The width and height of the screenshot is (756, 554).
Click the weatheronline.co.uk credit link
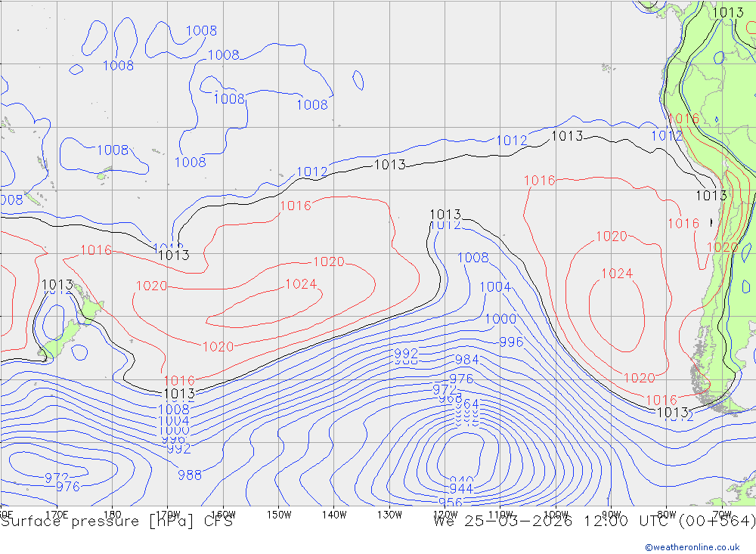tap(692, 547)
